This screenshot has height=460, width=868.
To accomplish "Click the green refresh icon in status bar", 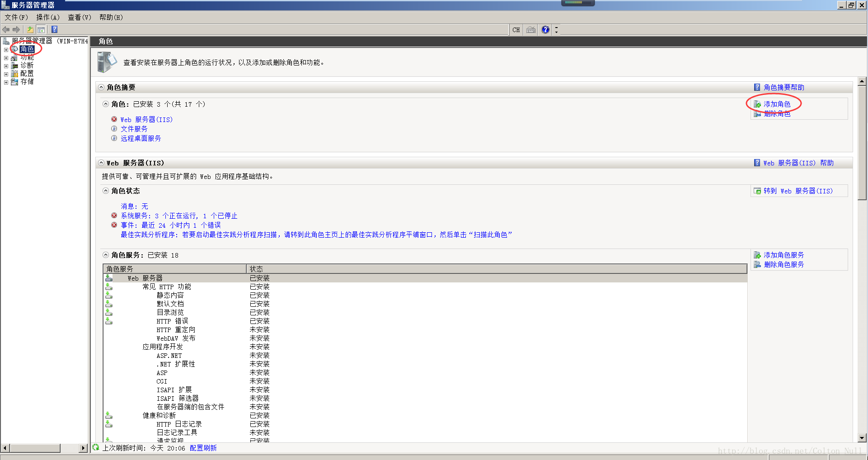I will [96, 447].
